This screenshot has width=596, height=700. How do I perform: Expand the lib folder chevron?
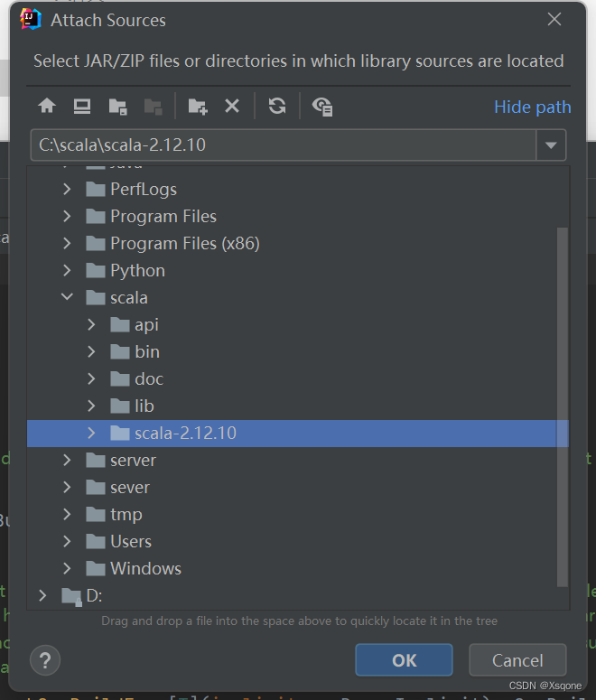click(91, 406)
